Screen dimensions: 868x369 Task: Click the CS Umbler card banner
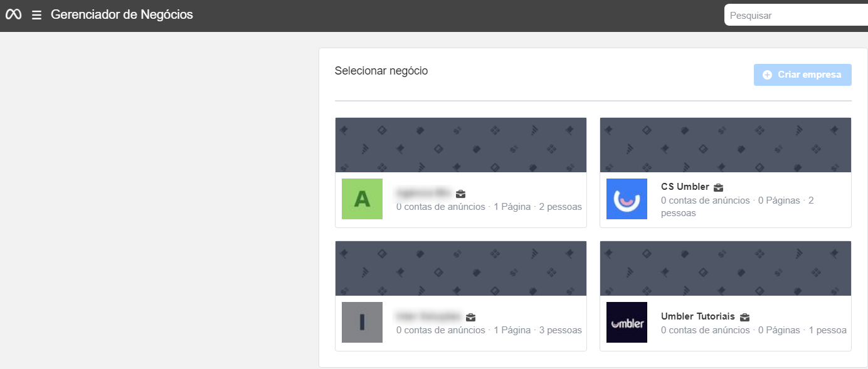point(725,145)
